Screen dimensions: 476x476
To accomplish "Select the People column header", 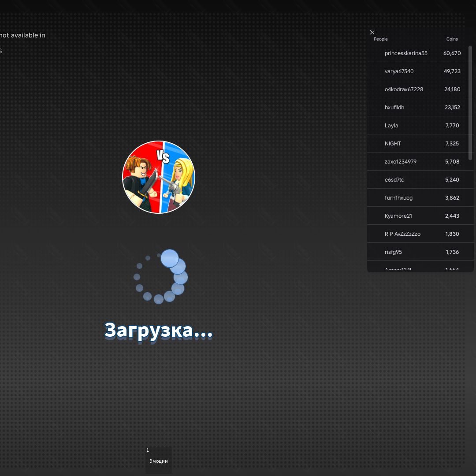I will 380,39.
